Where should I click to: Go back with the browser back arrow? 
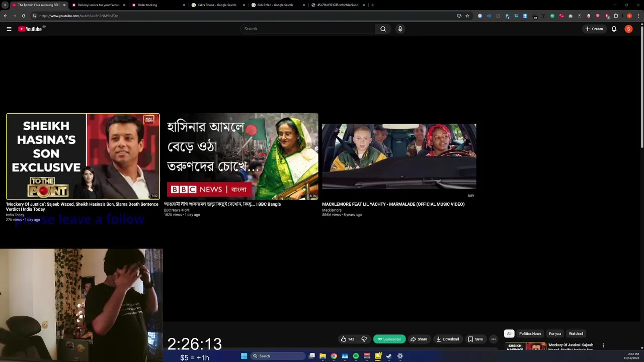click(6, 16)
